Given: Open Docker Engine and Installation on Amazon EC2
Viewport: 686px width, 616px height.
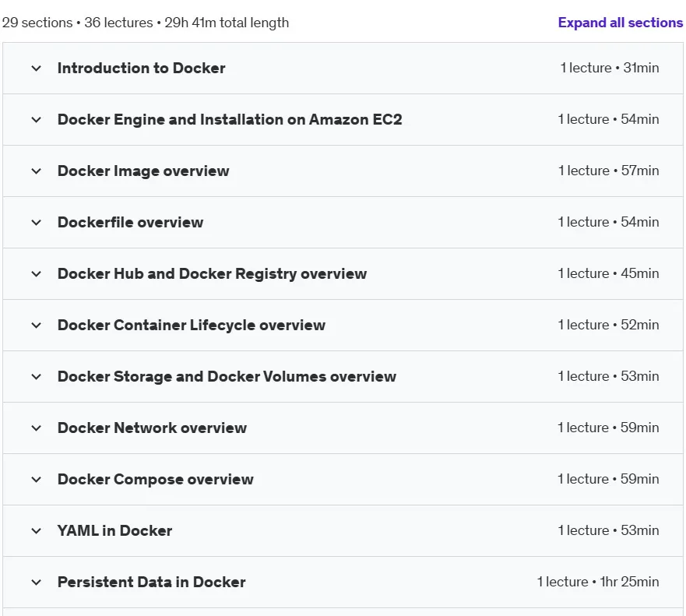Looking at the screenshot, I should tap(230, 119).
